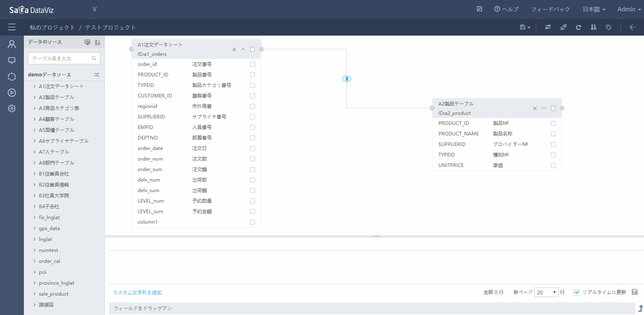
Task: Click the fullscreen icon in header
Action: tap(479, 9)
